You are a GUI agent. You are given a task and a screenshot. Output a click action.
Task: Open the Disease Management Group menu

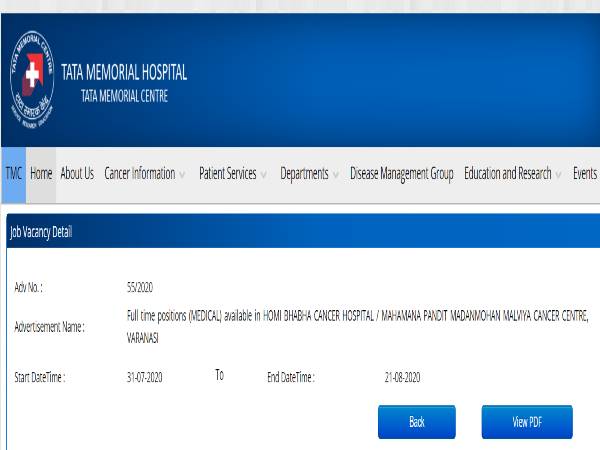click(x=402, y=174)
